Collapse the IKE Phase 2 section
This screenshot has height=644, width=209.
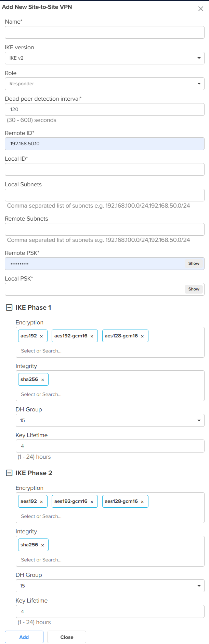point(9,473)
